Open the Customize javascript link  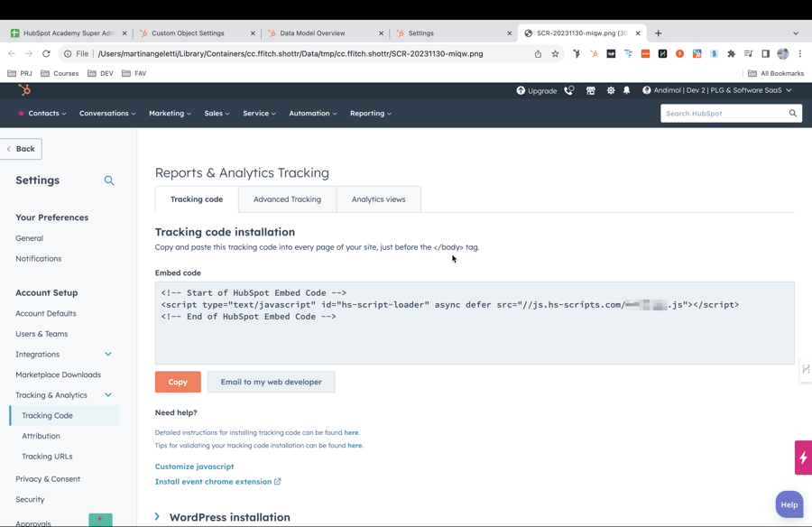194,467
